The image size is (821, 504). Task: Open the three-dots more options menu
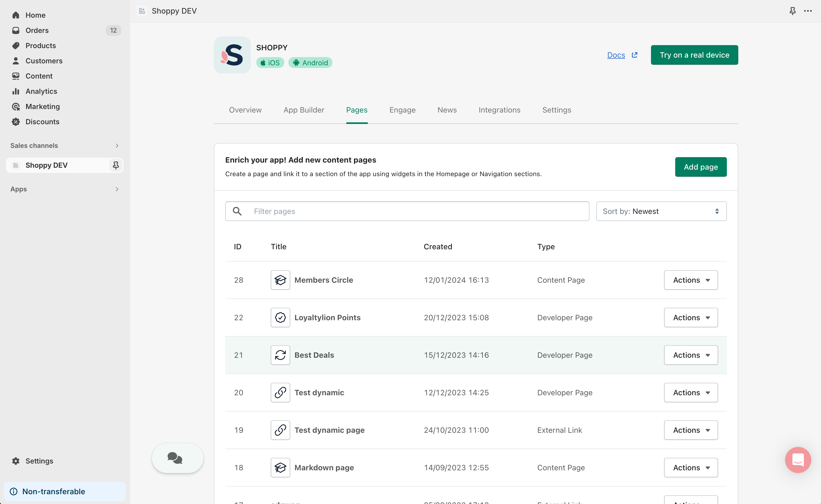click(x=808, y=11)
